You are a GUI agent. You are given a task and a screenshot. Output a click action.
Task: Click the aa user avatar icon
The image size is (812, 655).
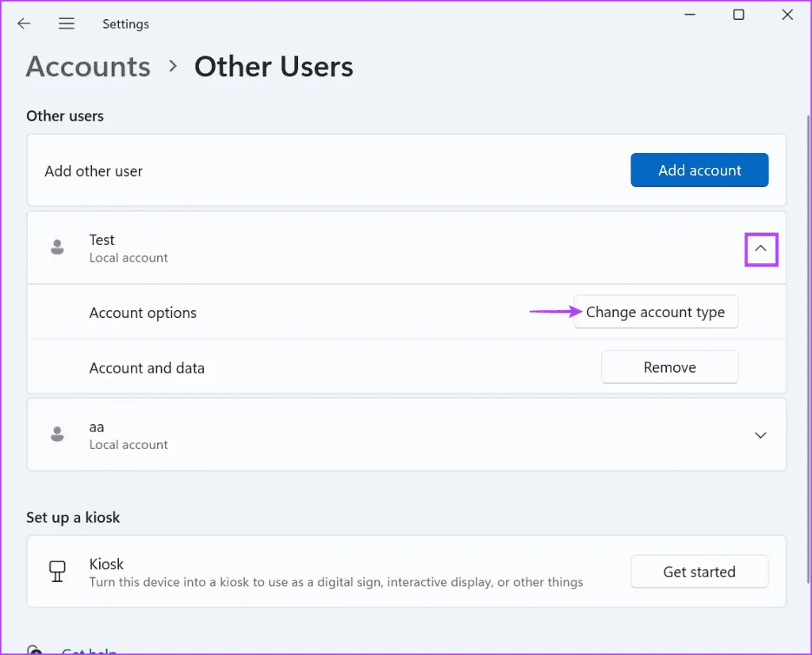[x=57, y=435]
